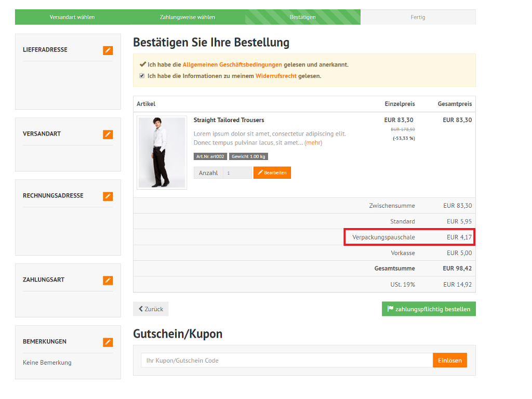Click the Straight Tailored Trousers title

[x=229, y=120]
